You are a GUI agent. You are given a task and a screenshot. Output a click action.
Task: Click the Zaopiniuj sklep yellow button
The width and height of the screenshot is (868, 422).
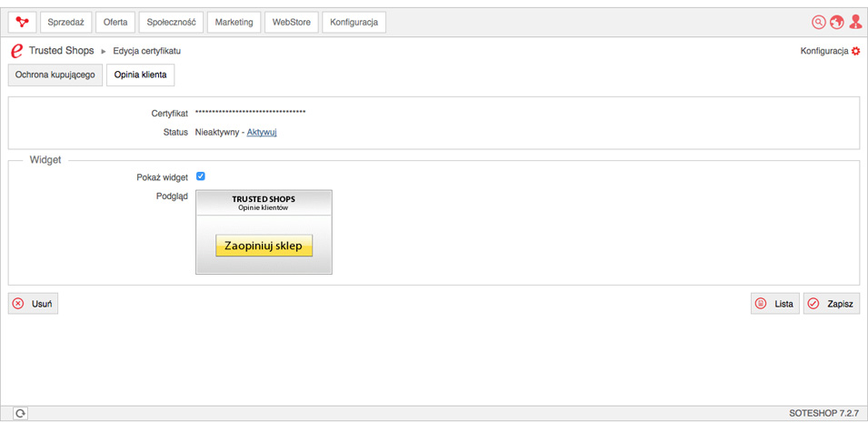[x=264, y=246]
